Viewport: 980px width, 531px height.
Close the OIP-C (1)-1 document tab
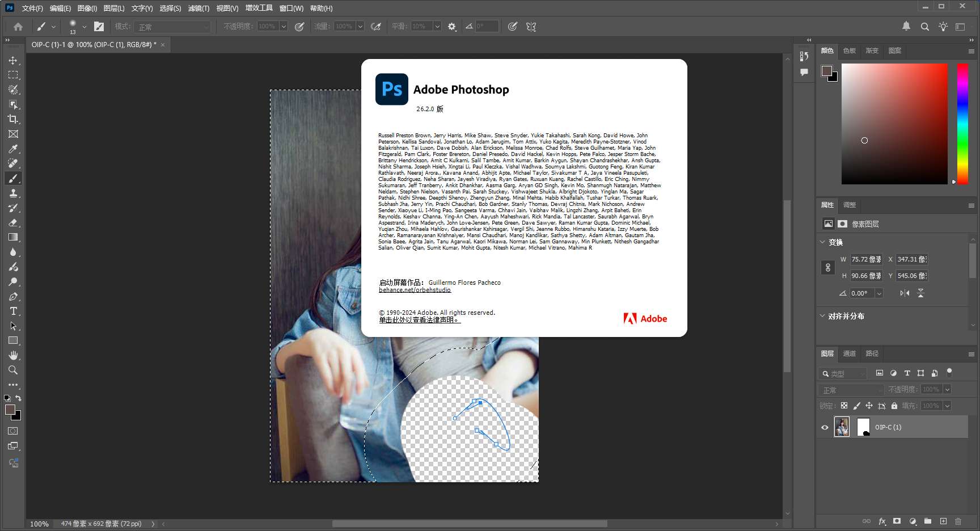point(163,45)
